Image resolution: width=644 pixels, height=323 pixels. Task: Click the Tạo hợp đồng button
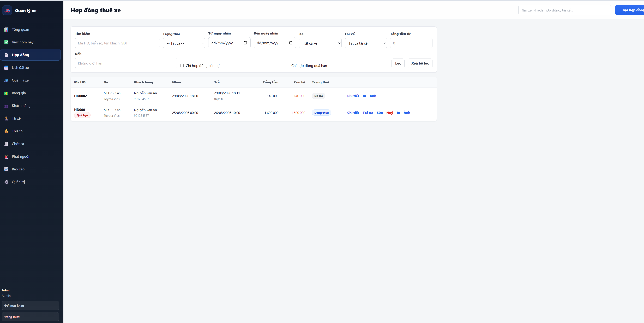(x=629, y=10)
